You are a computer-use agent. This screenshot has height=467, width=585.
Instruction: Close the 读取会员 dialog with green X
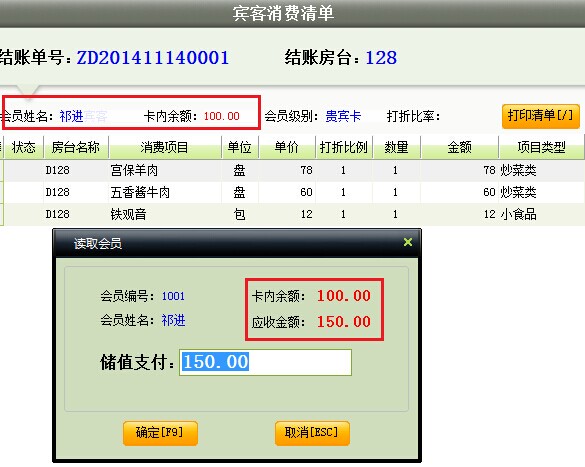point(408,242)
